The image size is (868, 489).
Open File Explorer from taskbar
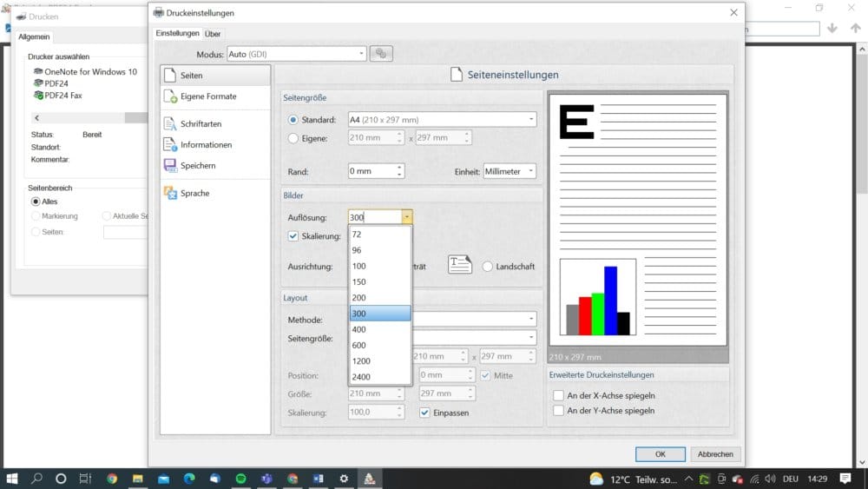(x=137, y=479)
